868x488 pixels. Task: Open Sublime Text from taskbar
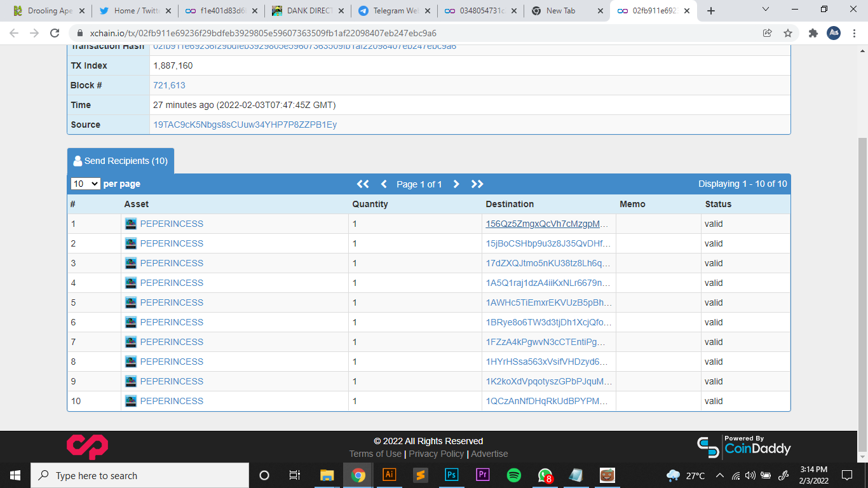tap(420, 475)
